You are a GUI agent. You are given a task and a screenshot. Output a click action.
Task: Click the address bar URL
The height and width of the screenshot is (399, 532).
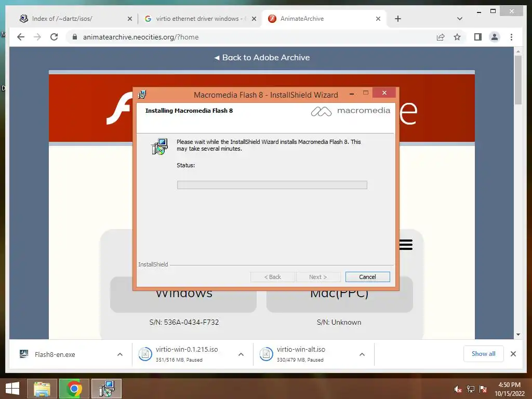(141, 37)
